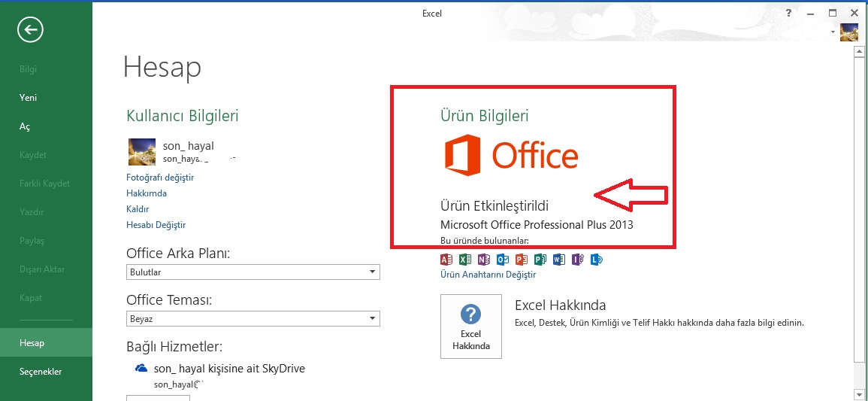Click the SkyDrive cloud icon
Screen dimensions: 868x401
pyautogui.click(x=141, y=369)
